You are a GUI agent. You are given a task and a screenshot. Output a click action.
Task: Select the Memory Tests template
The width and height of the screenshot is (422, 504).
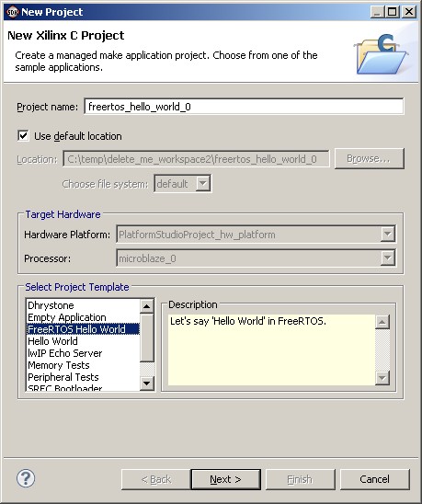pos(83,365)
